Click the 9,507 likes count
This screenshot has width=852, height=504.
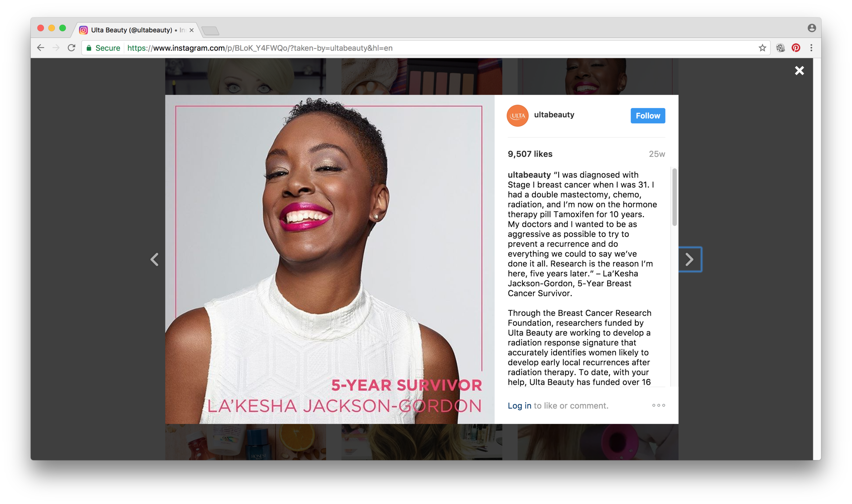click(x=530, y=154)
